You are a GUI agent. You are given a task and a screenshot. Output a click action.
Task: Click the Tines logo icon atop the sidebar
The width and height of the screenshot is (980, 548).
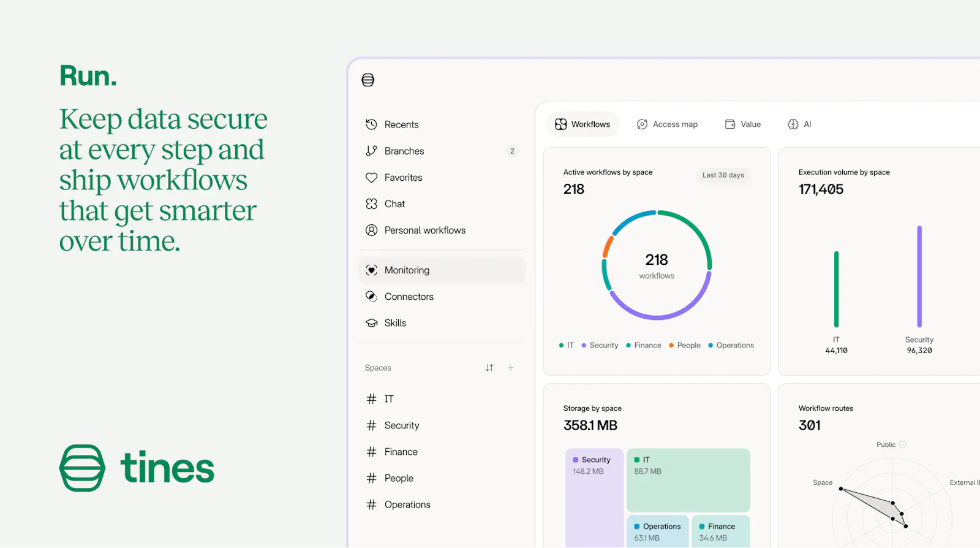coord(367,80)
